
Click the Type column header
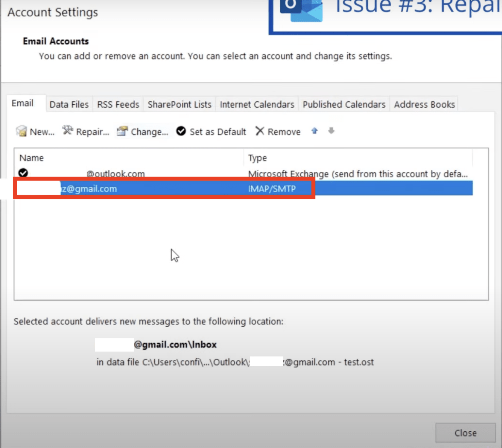(257, 158)
